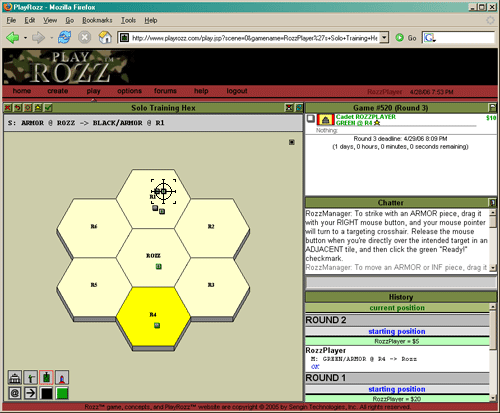The height and width of the screenshot is (413, 500).
Task: Pick the black color swatch
Action: click(46, 393)
